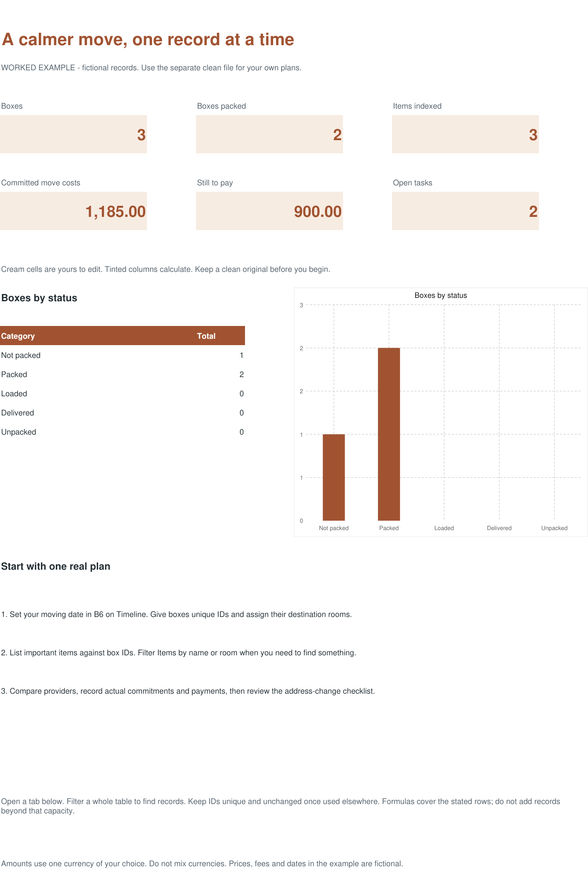The image size is (588, 882).
Task: Click the 'Boxes' label above the first card
Action: point(12,106)
